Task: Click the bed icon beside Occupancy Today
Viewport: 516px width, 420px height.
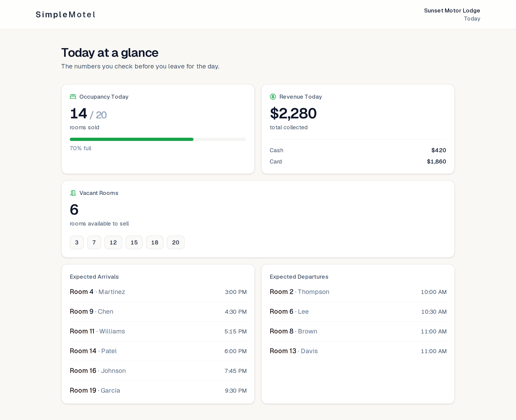Action: point(73,97)
